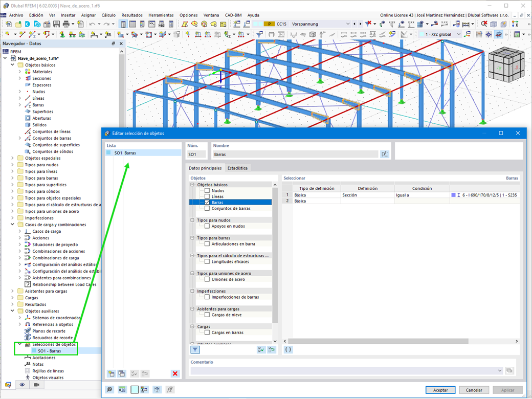Click the new node tool icon
The width and height of the screenshot is (532, 399).
tap(7, 34)
